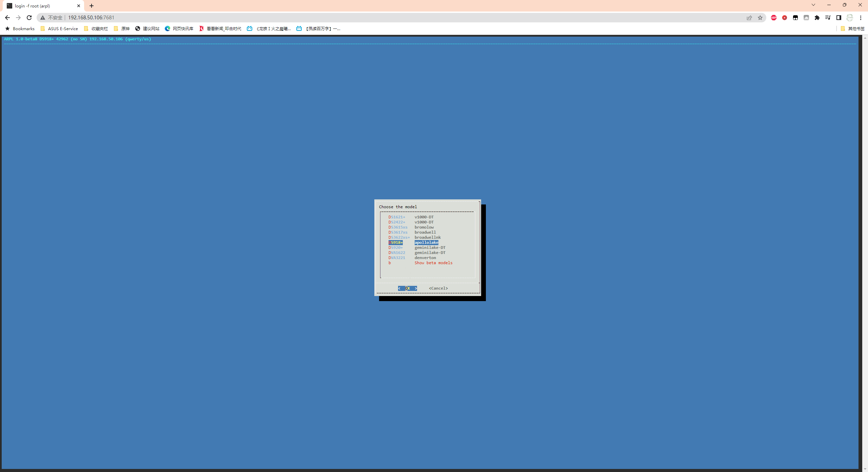Open the Extensions puzzle-piece menu
Image resolution: width=868 pixels, height=472 pixels.
(x=817, y=18)
